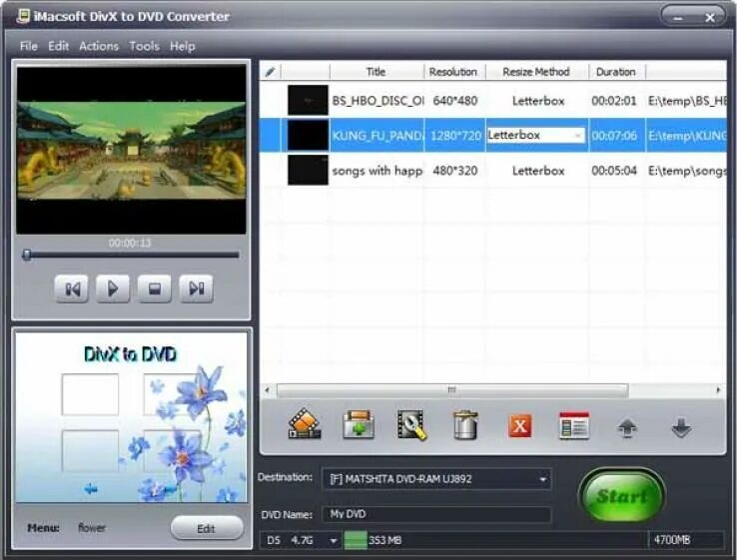
Task: Click the E:\temp\BS_H path cell
Action: [687, 101]
